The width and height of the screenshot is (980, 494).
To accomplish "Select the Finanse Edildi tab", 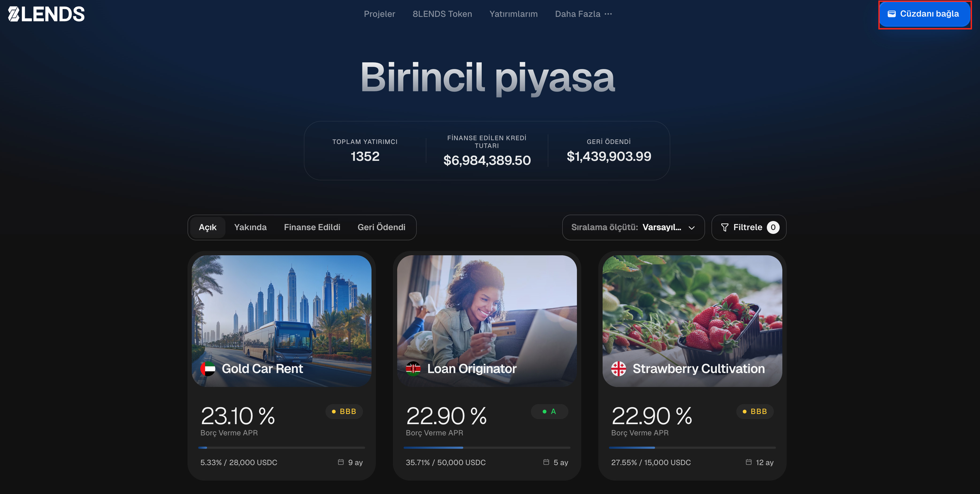I will (x=312, y=227).
